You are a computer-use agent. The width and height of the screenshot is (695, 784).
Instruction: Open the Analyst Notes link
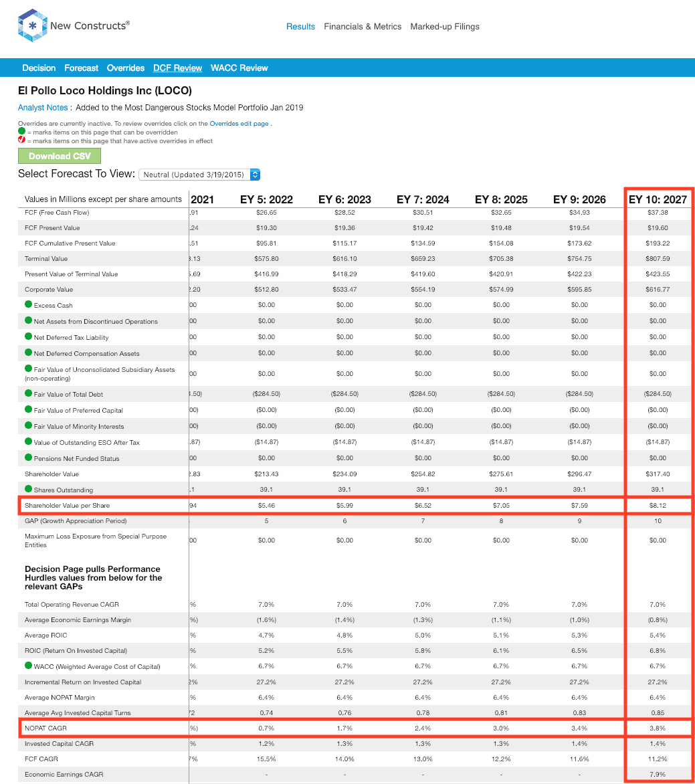tap(43, 108)
